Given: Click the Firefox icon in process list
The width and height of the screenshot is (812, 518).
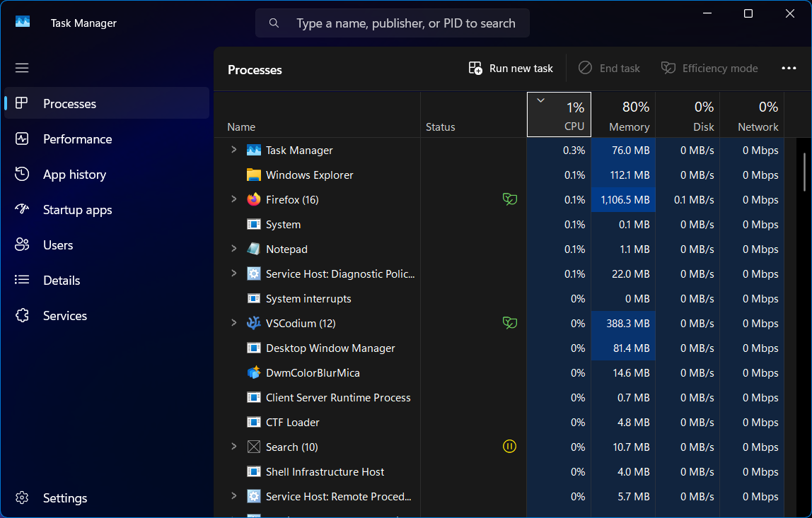Looking at the screenshot, I should click(254, 200).
